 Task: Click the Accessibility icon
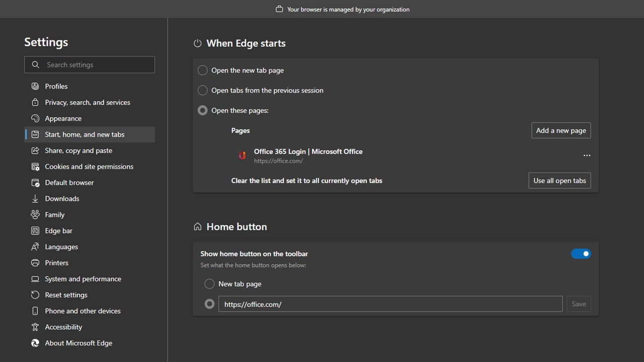pyautogui.click(x=35, y=327)
